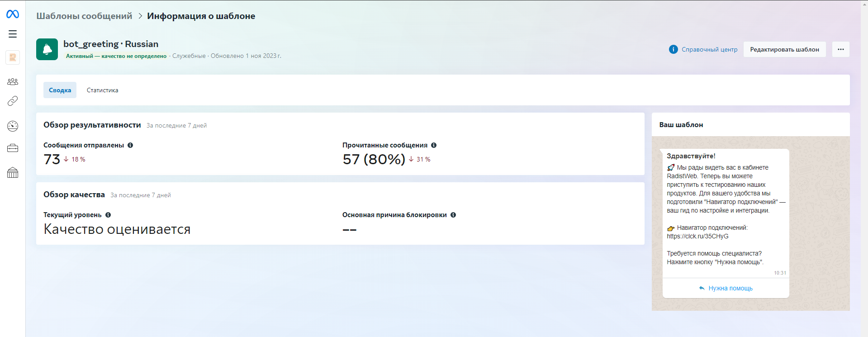Screen dimensions: 868x337
Task: Open the link chain sidebar icon
Action: 13,101
